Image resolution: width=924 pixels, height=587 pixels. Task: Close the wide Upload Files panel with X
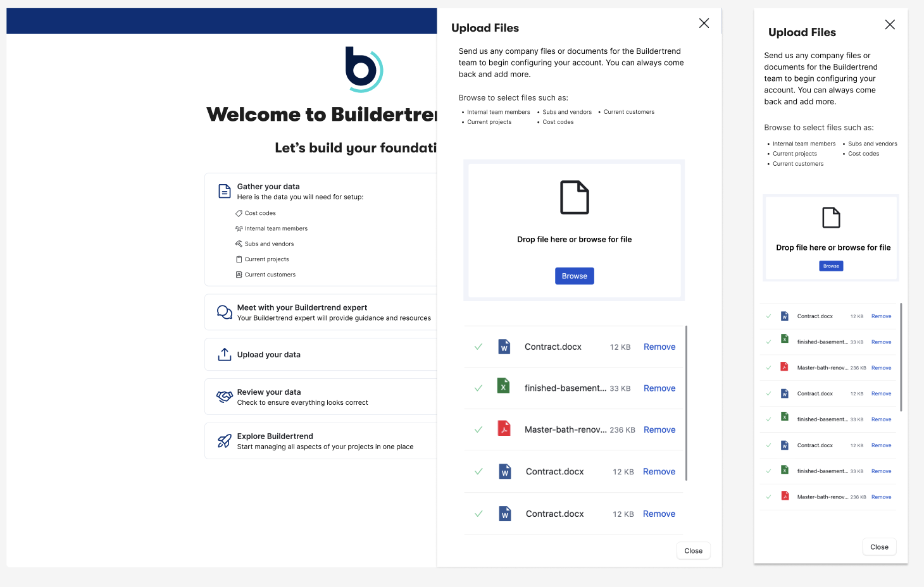point(704,23)
